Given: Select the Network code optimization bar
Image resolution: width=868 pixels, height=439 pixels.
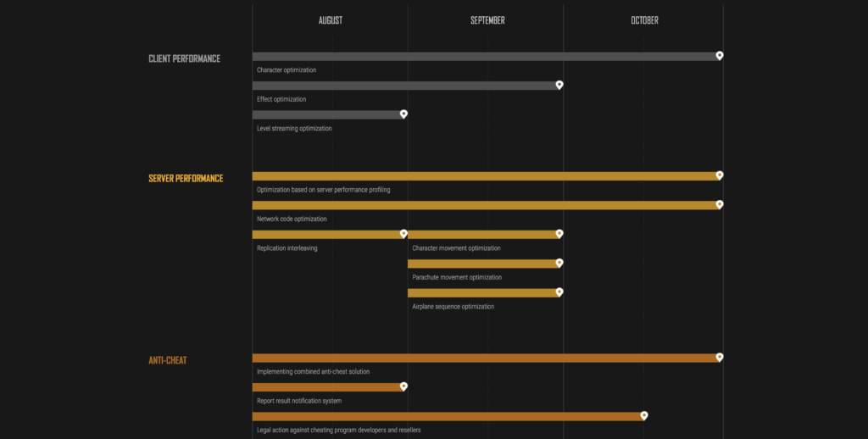Looking at the screenshot, I should click(x=484, y=205).
